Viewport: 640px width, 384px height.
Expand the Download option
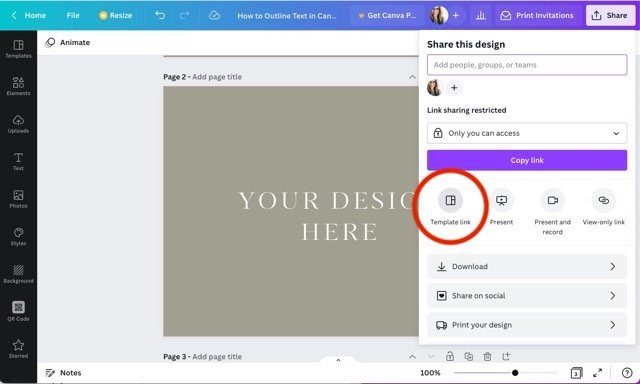(x=527, y=266)
